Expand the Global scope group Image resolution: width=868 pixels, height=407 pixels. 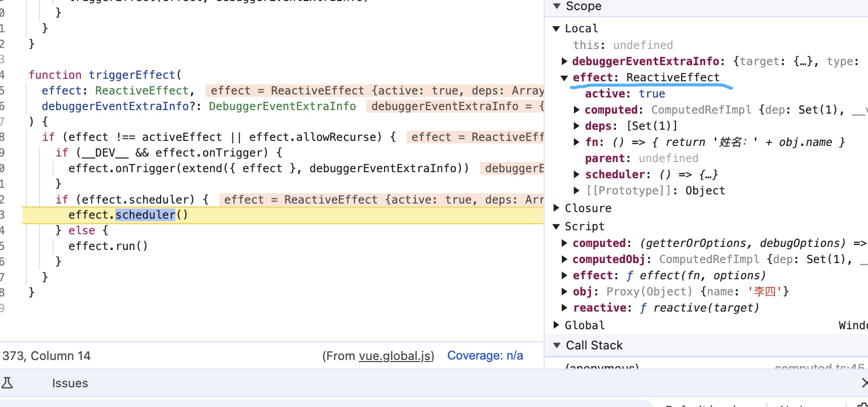pyautogui.click(x=556, y=325)
